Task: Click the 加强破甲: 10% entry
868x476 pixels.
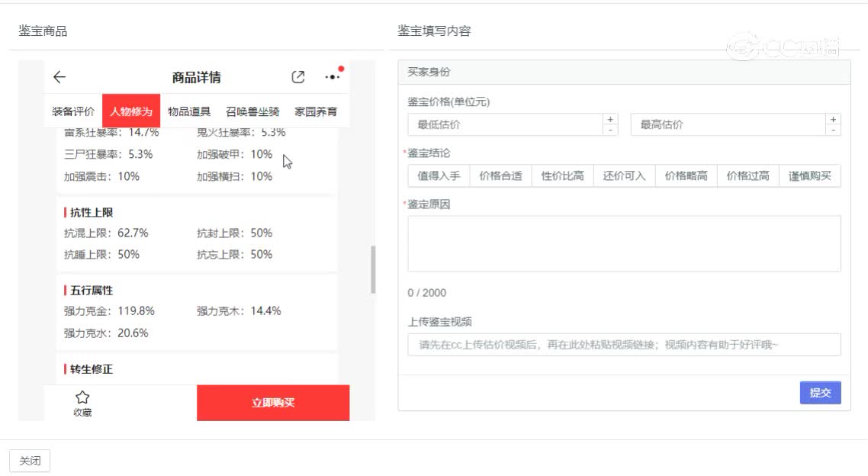Action: pos(234,154)
